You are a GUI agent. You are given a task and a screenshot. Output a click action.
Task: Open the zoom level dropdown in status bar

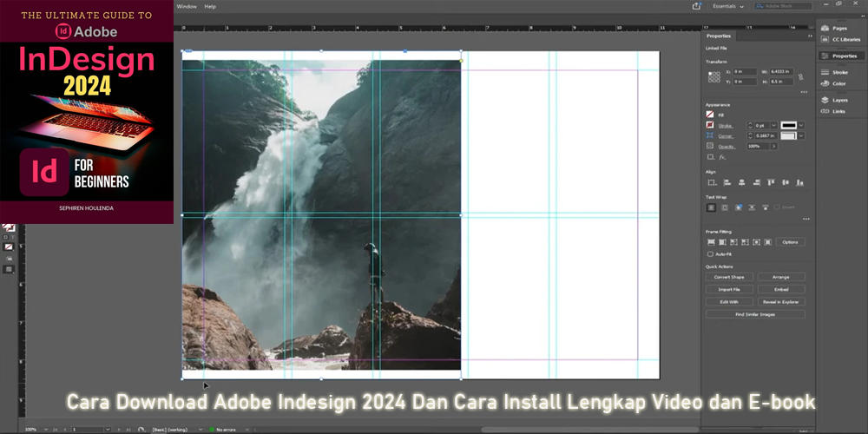[x=46, y=429]
